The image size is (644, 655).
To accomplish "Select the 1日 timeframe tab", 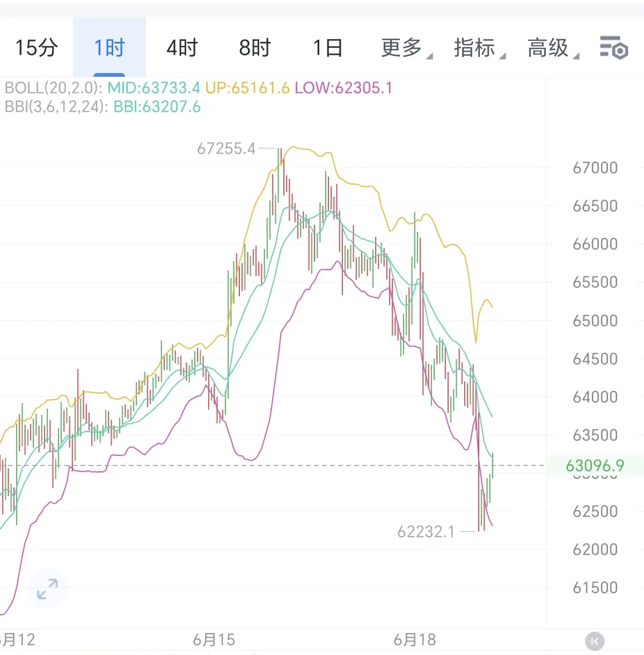I will point(328,48).
